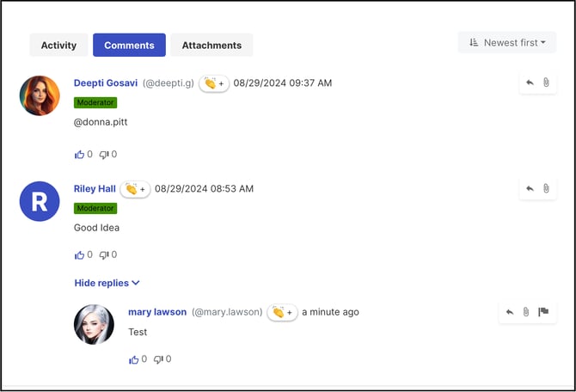
Task: Reply to Riley Hall's comment
Action: (530, 189)
